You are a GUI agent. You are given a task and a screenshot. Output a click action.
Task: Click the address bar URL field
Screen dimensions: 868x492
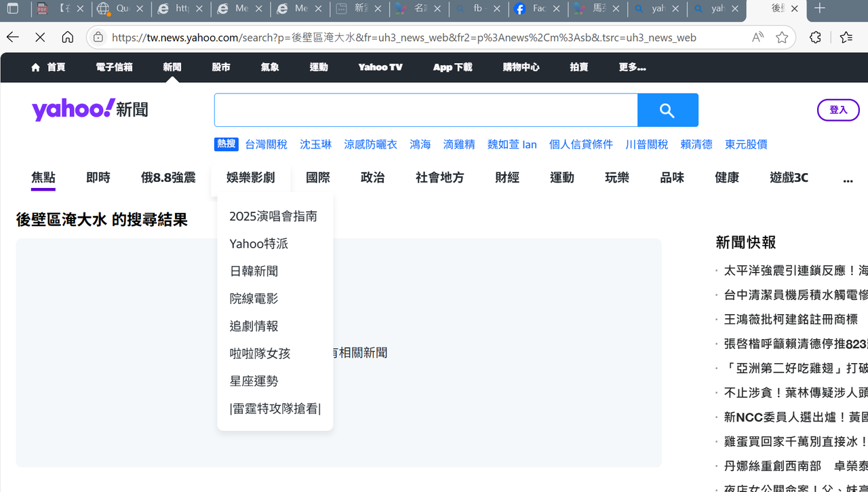pos(403,37)
